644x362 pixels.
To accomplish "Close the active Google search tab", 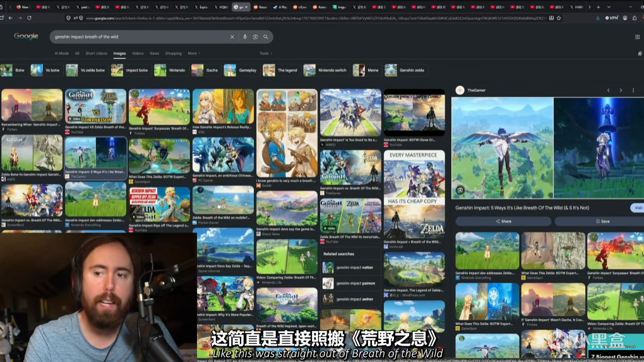I will pos(246,7).
